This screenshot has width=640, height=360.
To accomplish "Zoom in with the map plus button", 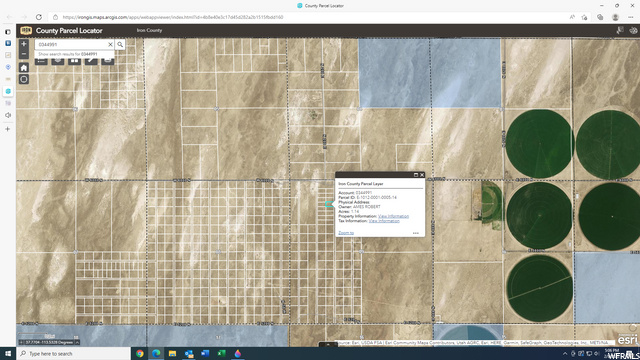I will [24, 44].
